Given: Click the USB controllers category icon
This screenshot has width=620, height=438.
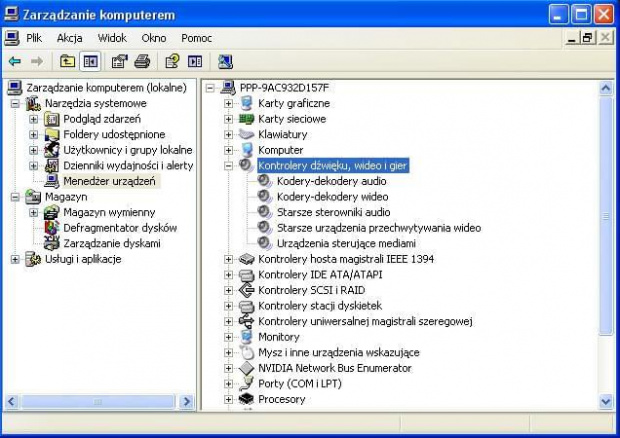Looking at the screenshot, I should tap(246, 321).
